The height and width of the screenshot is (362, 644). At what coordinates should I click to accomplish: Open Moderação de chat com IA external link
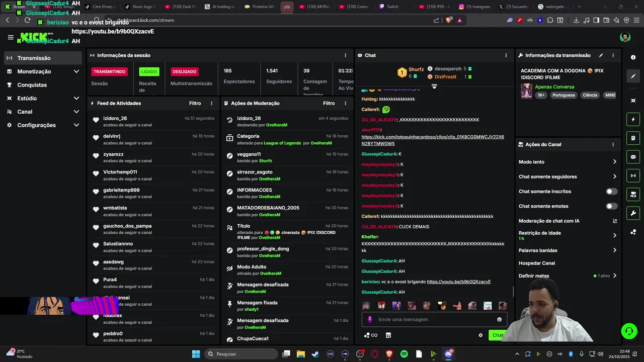615,221
